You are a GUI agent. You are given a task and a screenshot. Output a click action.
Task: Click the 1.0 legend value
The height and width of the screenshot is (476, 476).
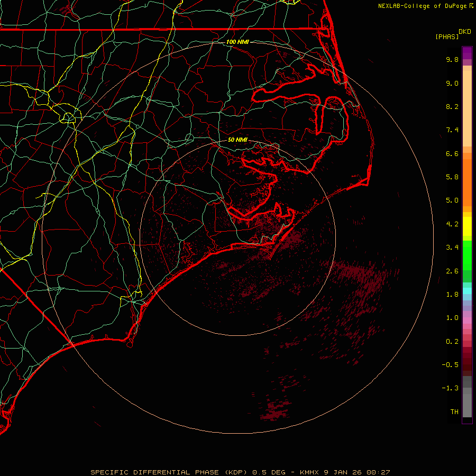click(452, 318)
